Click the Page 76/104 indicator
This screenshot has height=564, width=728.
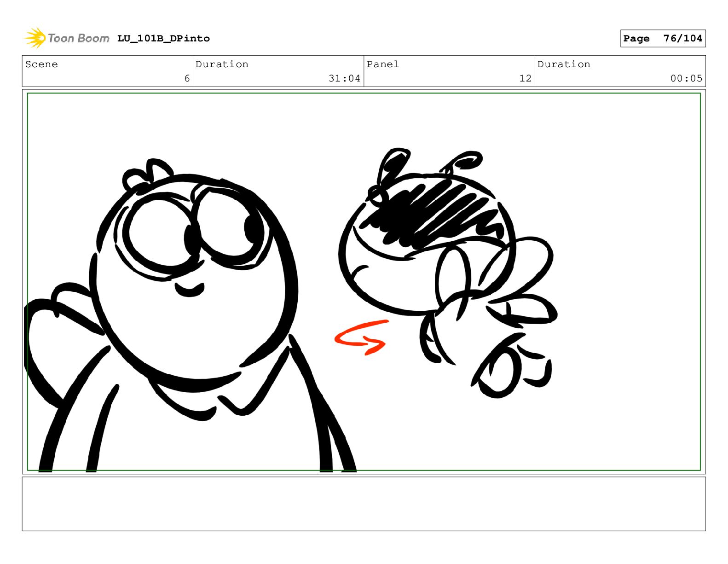coord(663,39)
